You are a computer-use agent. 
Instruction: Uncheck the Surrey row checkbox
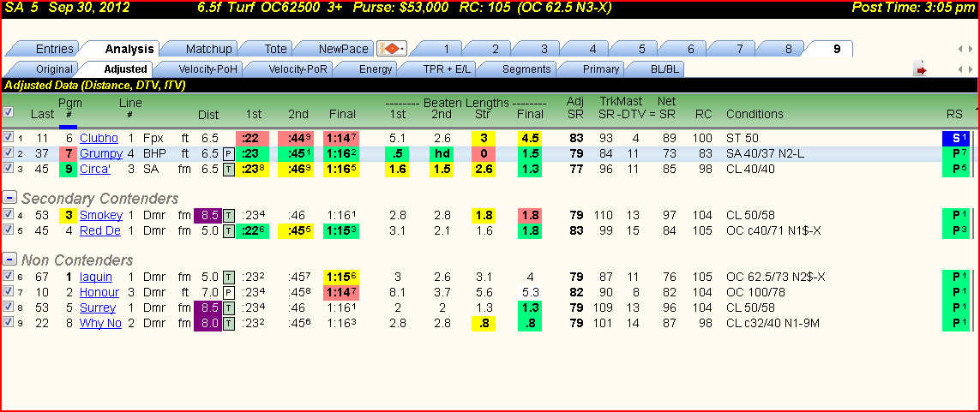(8, 308)
